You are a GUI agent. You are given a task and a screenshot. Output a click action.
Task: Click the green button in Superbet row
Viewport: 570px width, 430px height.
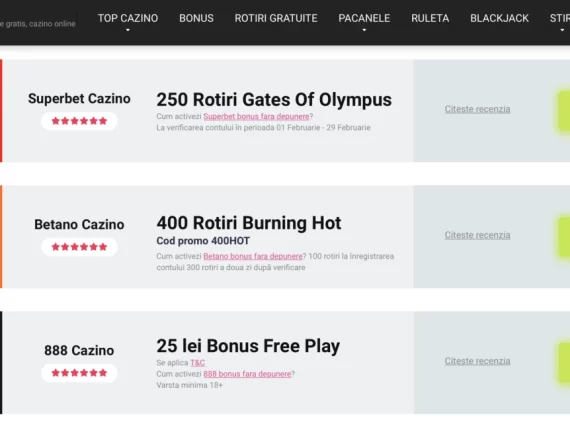coord(564,111)
